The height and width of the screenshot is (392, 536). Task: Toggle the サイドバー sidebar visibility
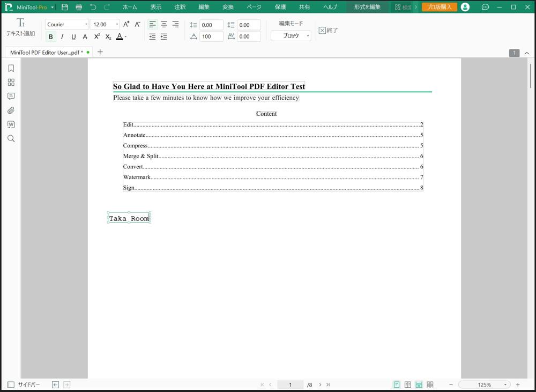24,385
